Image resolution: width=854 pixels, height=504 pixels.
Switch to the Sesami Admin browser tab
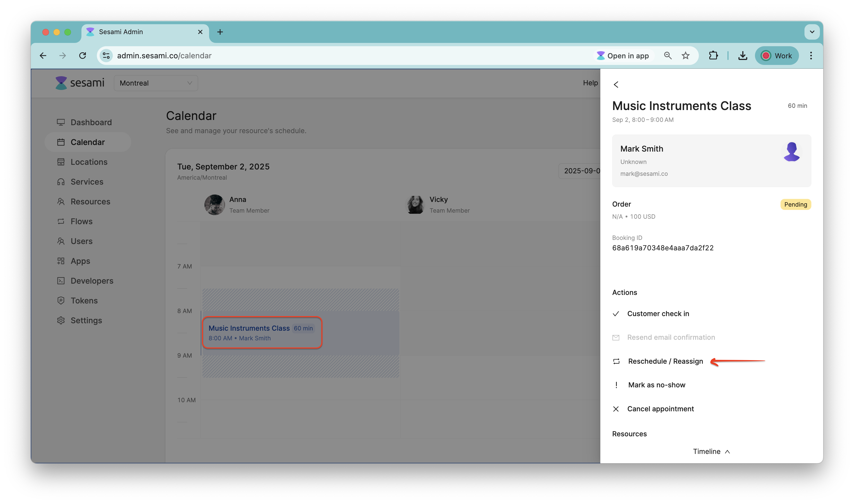121,32
